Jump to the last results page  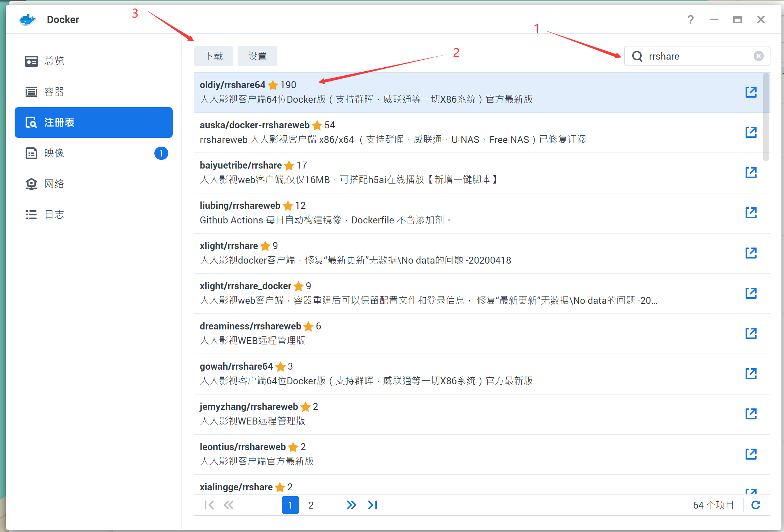[x=372, y=505]
